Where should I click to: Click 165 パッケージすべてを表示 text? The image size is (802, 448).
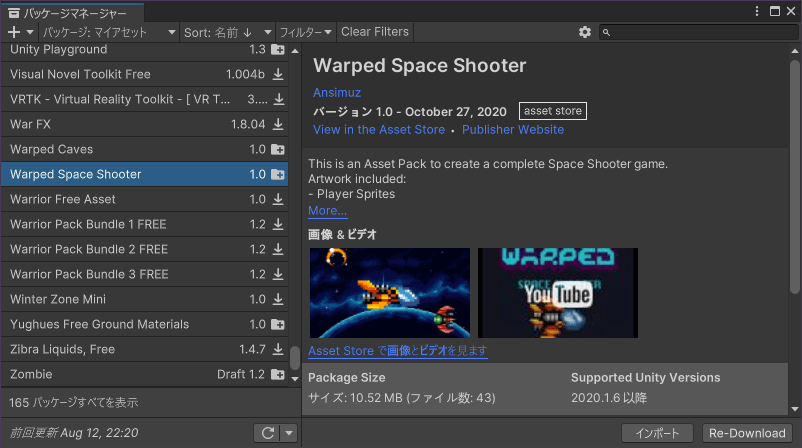point(74,402)
